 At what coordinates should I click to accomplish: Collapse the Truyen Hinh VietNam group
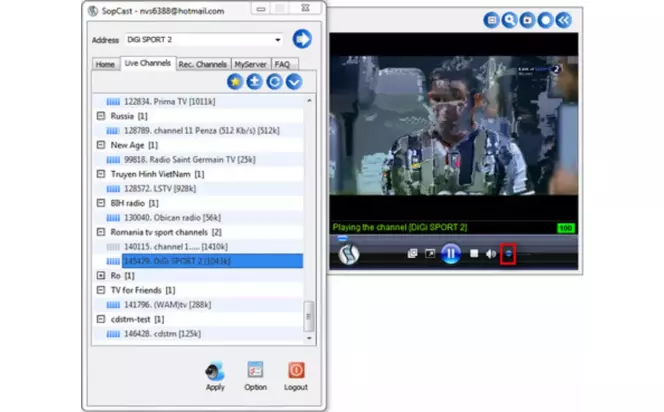tap(101, 174)
